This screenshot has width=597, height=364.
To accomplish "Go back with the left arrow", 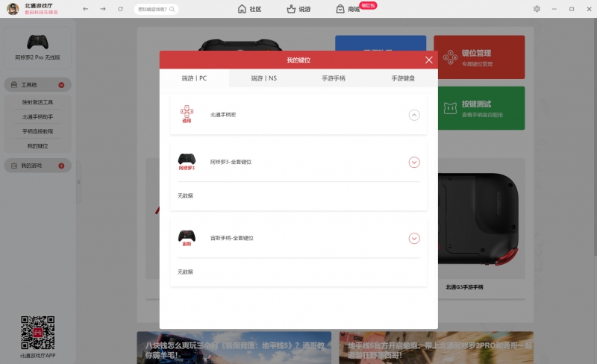I will pyautogui.click(x=85, y=9).
